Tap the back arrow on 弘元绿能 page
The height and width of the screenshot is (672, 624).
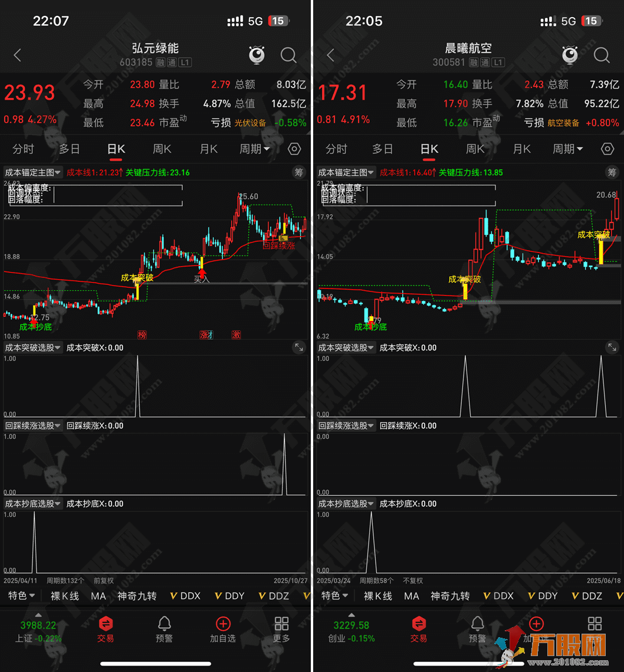click(17, 55)
